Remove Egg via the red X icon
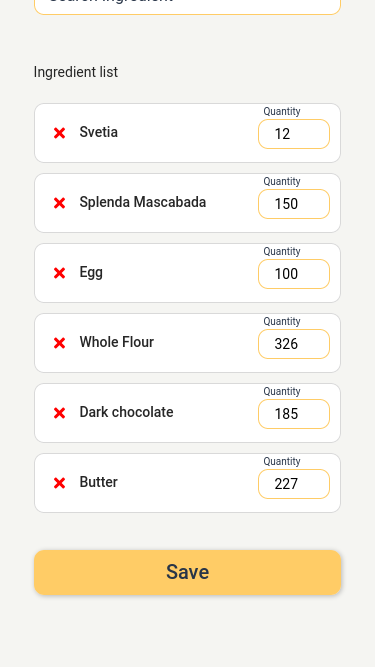Image resolution: width=375 pixels, height=667 pixels. point(60,273)
